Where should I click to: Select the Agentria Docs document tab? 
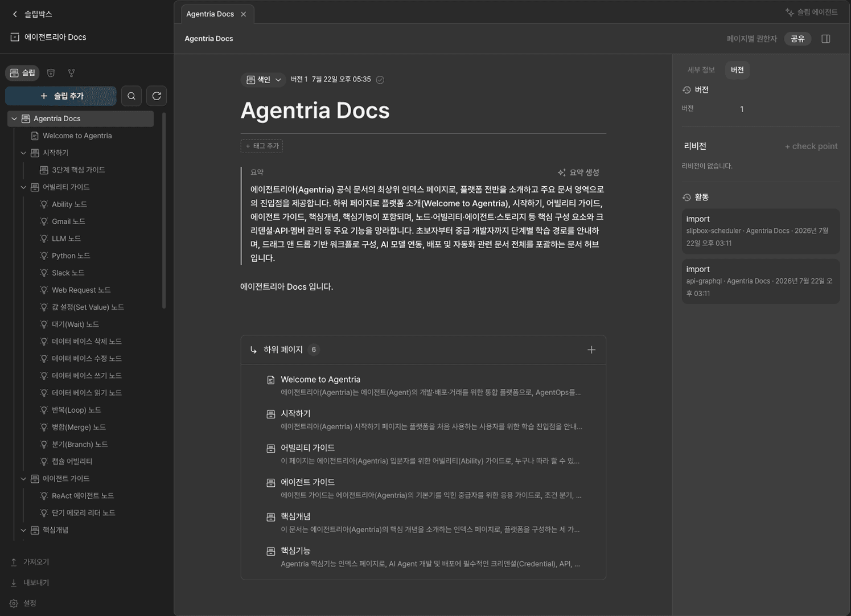pyautogui.click(x=216, y=14)
